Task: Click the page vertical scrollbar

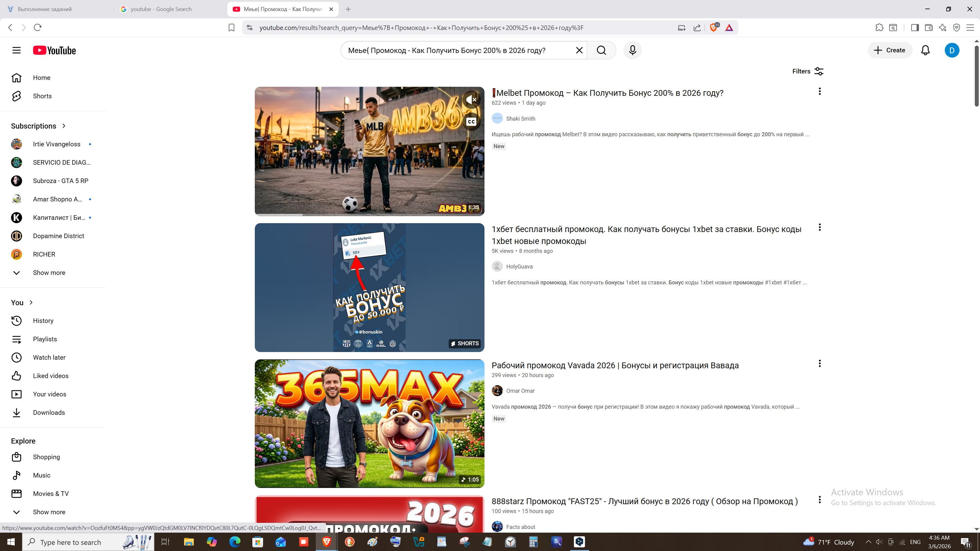Action: coord(976,76)
